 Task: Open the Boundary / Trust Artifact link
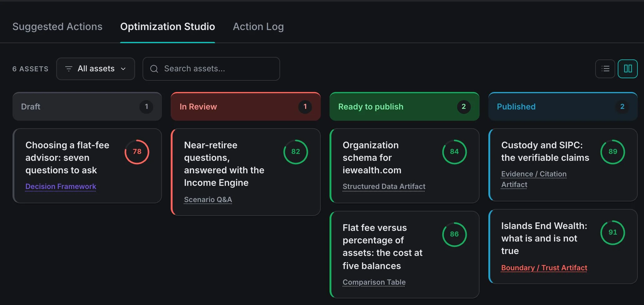click(x=544, y=268)
